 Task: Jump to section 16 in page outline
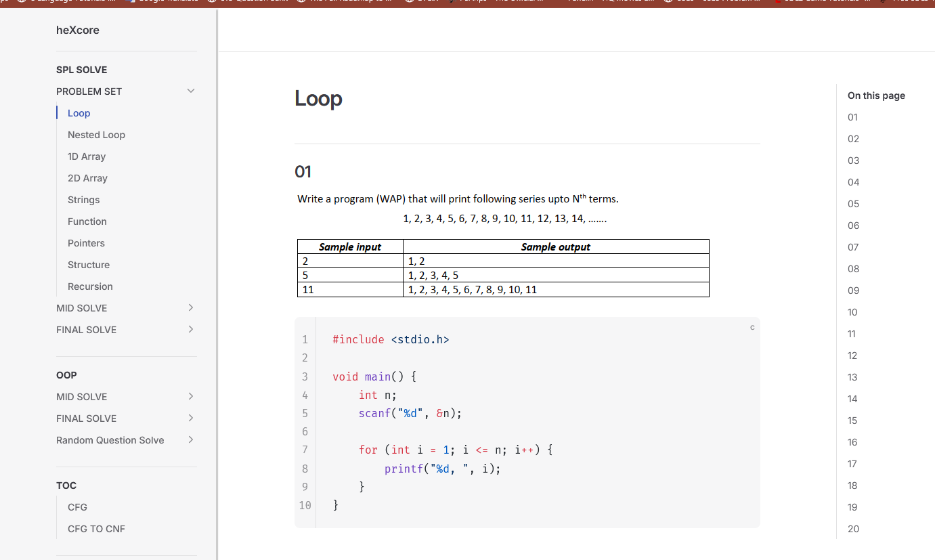[x=852, y=442]
